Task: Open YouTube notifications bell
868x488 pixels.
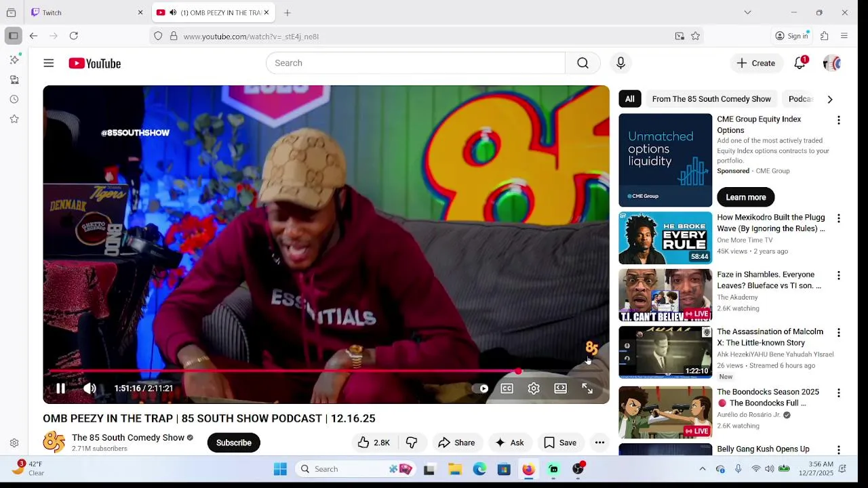Action: pyautogui.click(x=800, y=63)
